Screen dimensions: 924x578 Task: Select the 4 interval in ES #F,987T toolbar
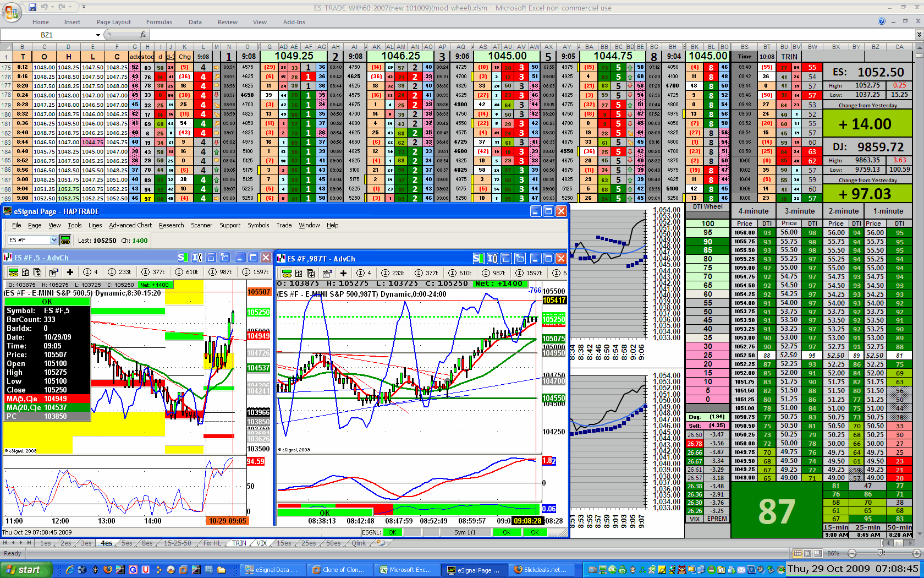pyautogui.click(x=365, y=273)
